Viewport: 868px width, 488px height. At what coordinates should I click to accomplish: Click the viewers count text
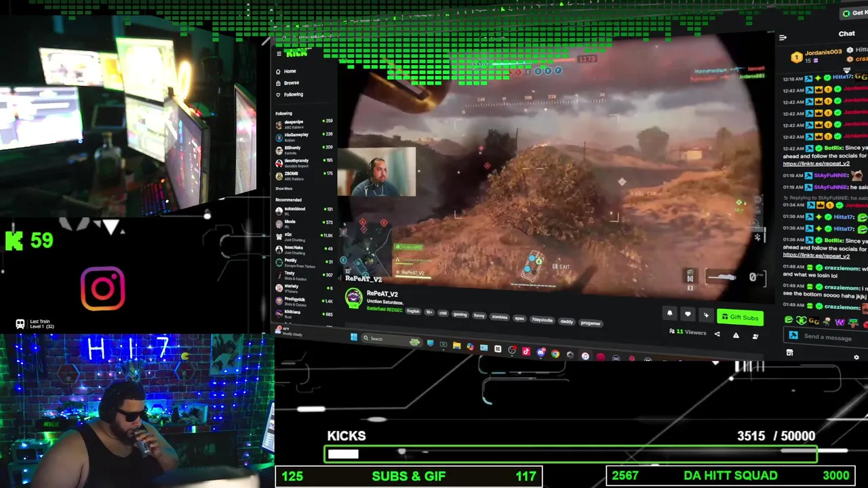[x=688, y=332]
